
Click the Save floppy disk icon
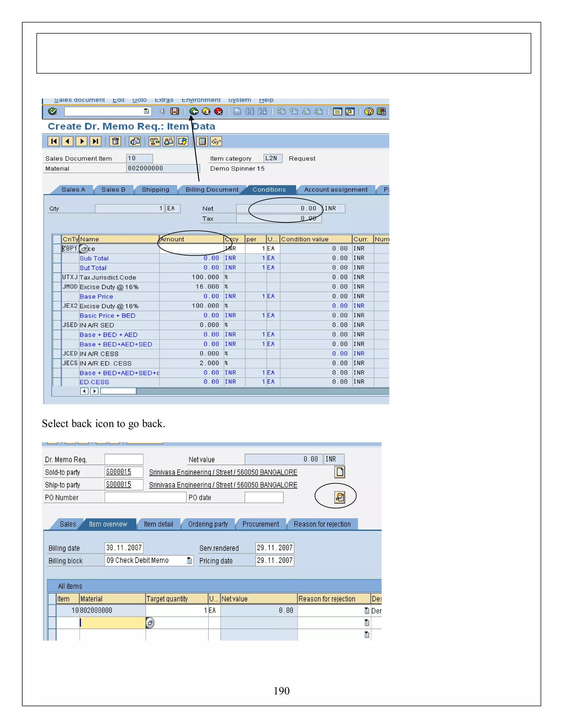175,111
